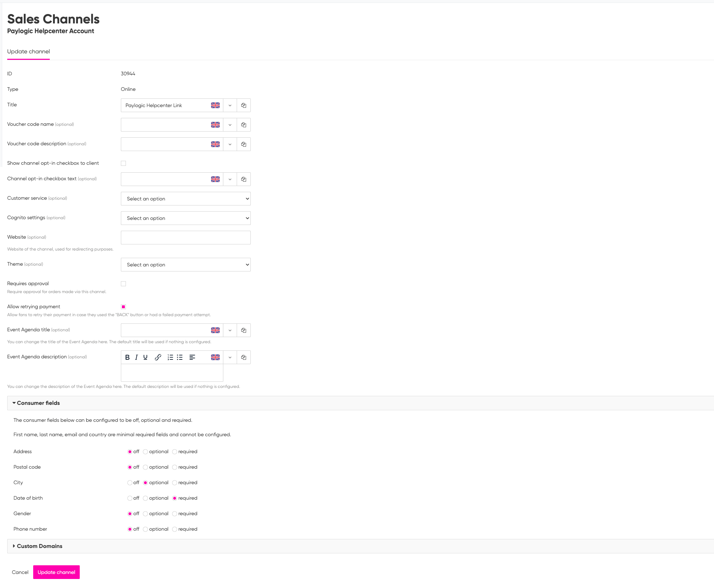Set Postal code to required

coord(175,467)
